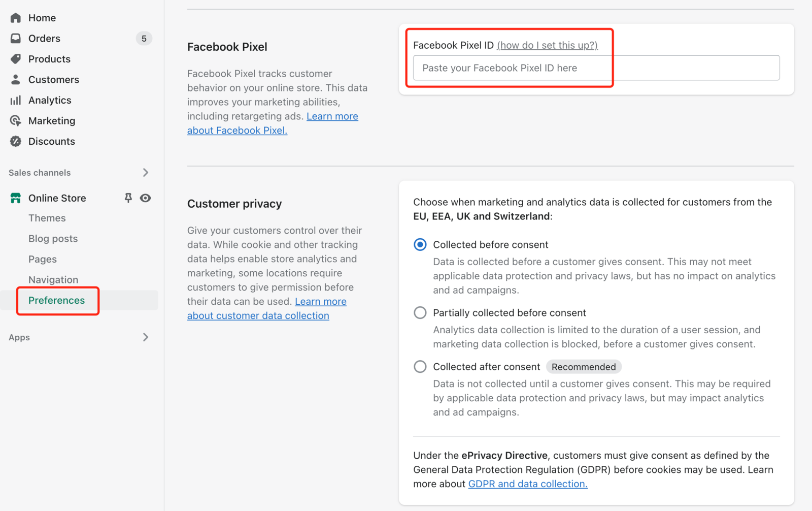The width and height of the screenshot is (812, 511).
Task: Click the Discounts badge icon
Action: (16, 141)
